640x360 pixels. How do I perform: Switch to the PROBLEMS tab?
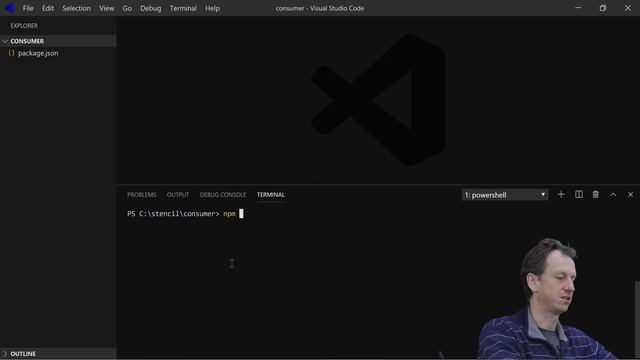pyautogui.click(x=142, y=195)
